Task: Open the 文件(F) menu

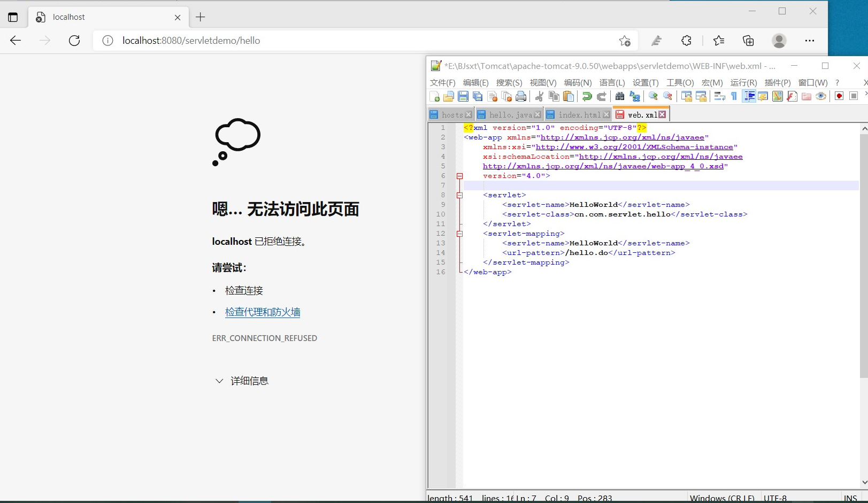Action: (442, 82)
